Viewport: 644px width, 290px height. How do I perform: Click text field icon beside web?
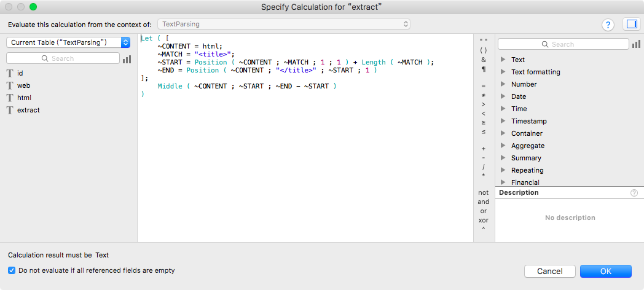click(x=10, y=86)
